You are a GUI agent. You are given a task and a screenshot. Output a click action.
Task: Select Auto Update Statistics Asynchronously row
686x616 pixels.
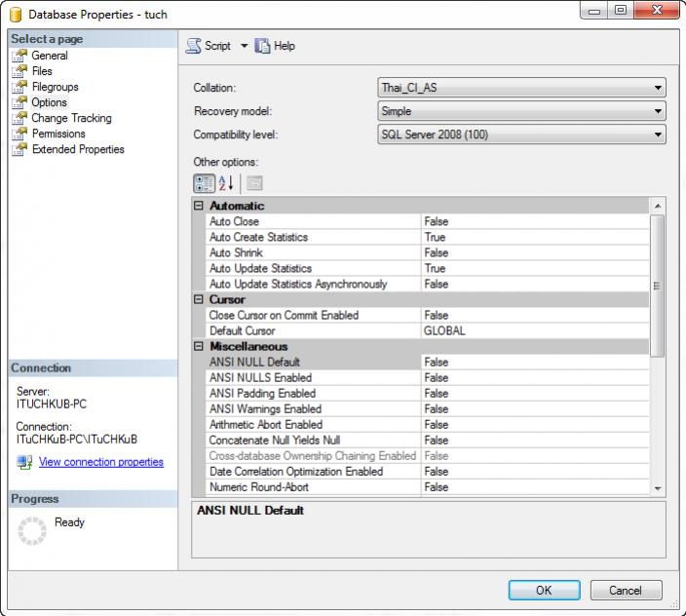pyautogui.click(x=427, y=284)
